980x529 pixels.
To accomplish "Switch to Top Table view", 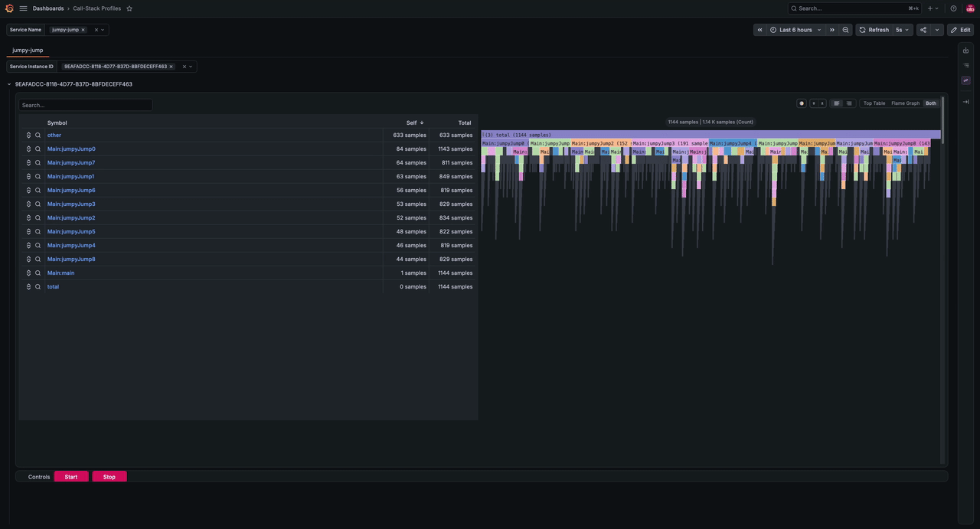I will pyautogui.click(x=874, y=103).
